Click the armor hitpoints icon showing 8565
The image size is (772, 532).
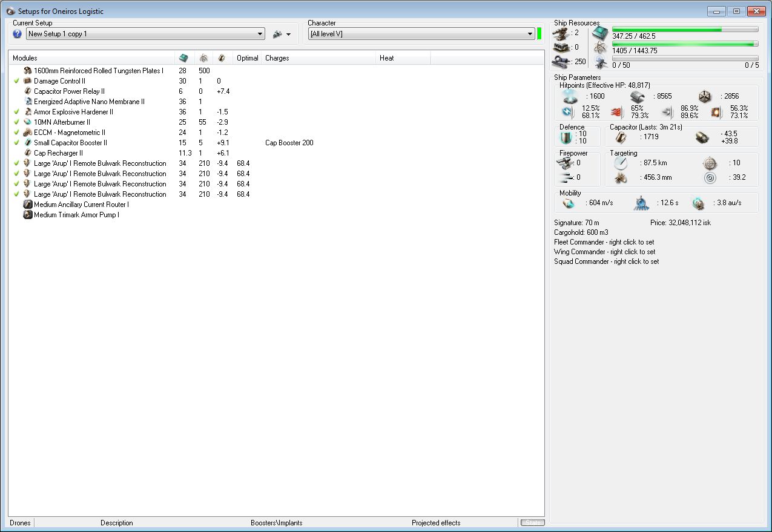click(636, 96)
